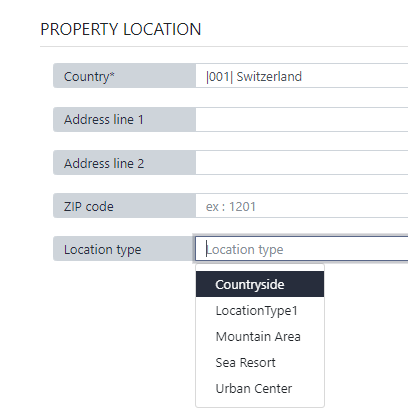The width and height of the screenshot is (408, 418).
Task: Choose the LocationType1 option
Action: point(260,310)
